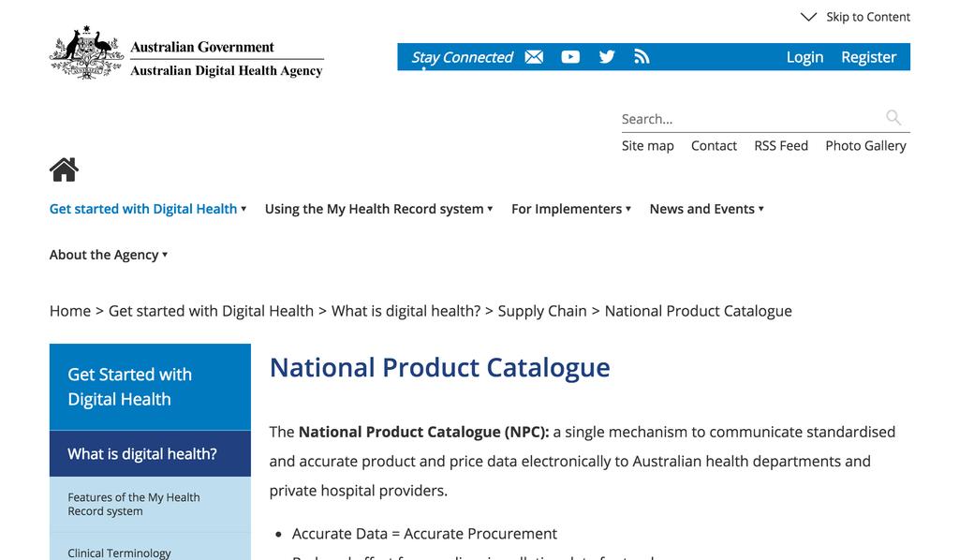This screenshot has width=959, height=560.
Task: Click the Register link
Action: click(868, 57)
